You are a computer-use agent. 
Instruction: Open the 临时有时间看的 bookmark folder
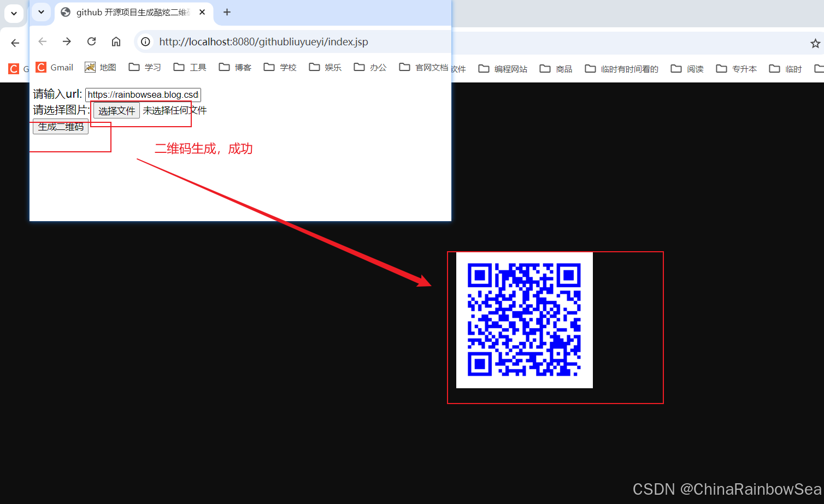click(x=621, y=69)
